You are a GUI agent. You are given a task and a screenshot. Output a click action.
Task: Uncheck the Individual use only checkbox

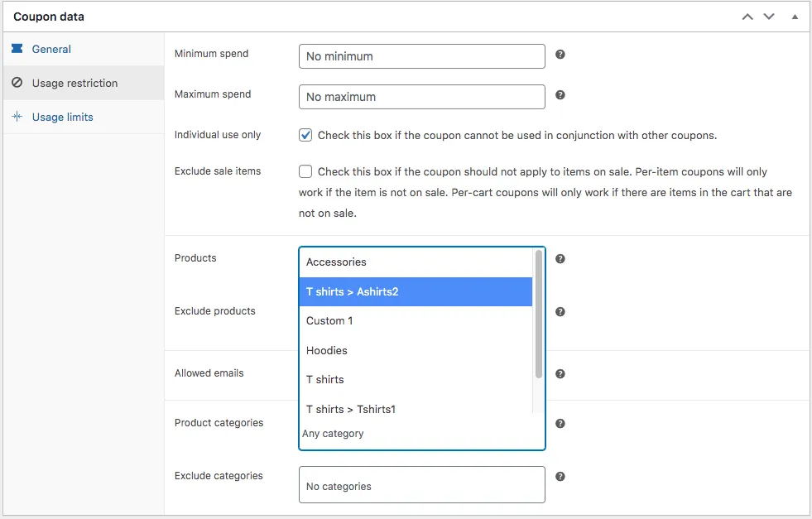305,135
